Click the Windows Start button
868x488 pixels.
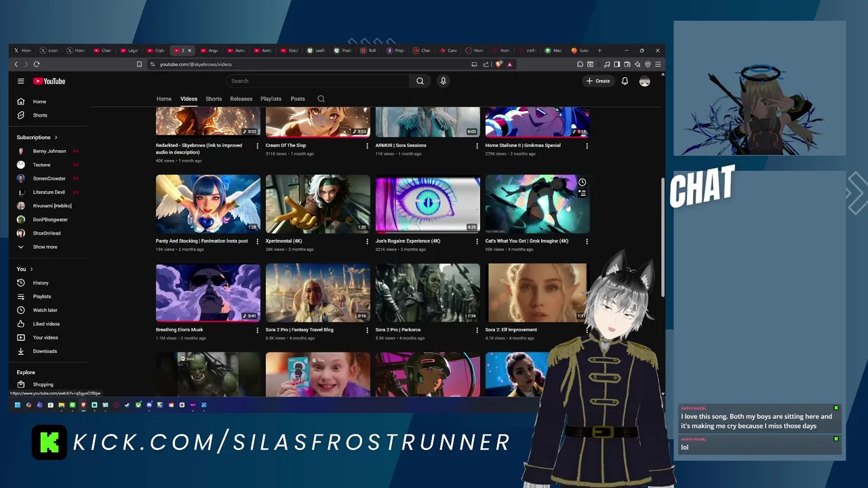pos(18,405)
